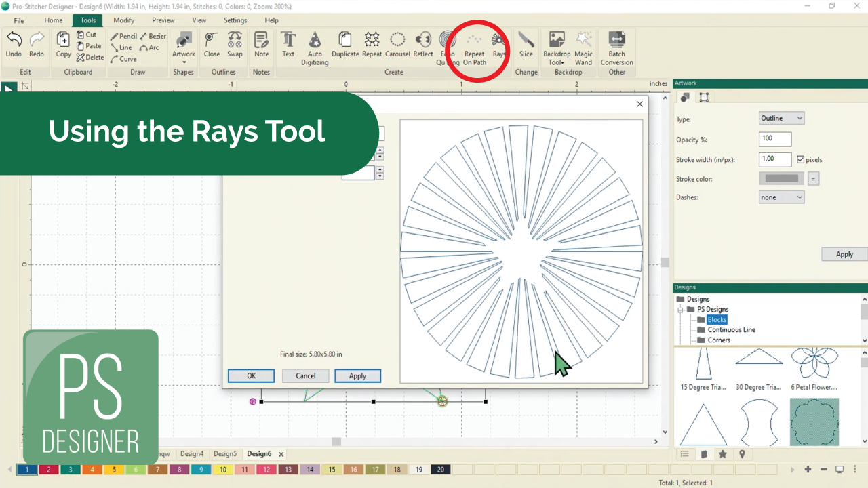
Task: Switch to the Design5 document tab
Action: tap(225, 454)
